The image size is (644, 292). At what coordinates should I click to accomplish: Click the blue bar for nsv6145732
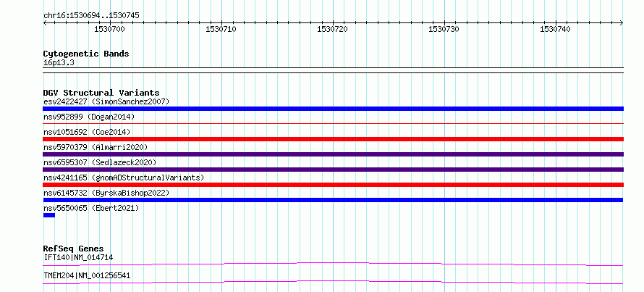pos(333,200)
